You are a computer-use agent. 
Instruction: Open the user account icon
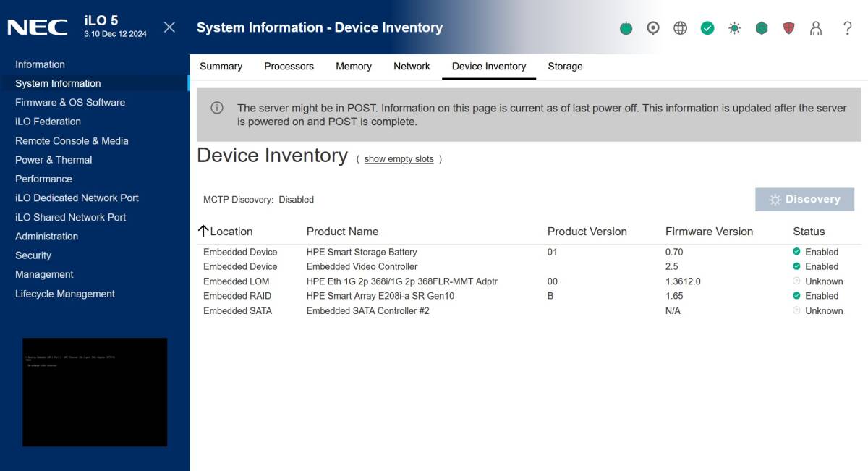pyautogui.click(x=816, y=28)
